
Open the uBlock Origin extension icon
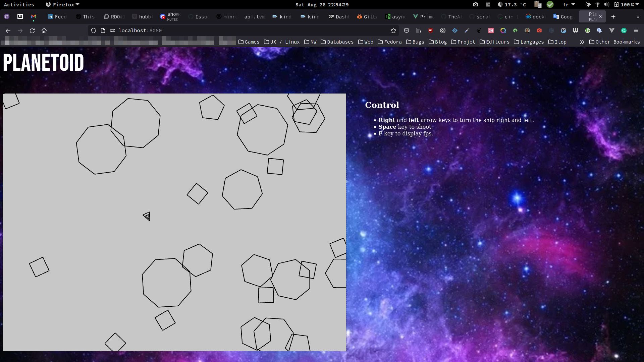coord(431,31)
